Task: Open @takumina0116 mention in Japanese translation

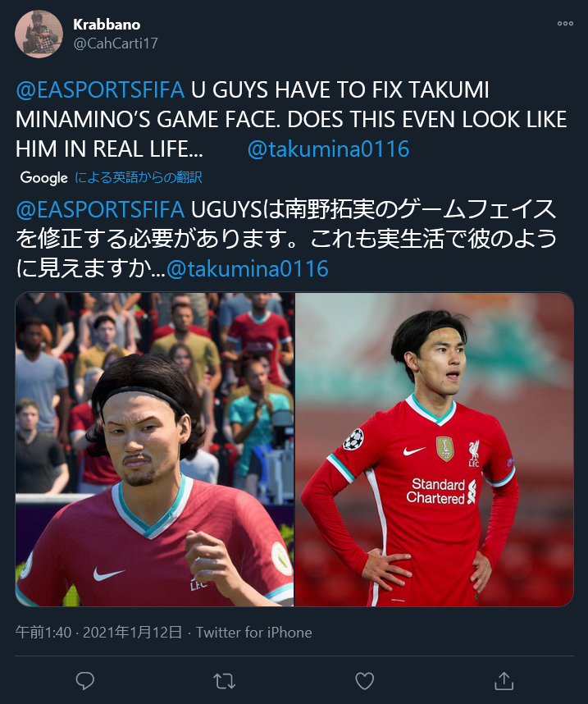Action: pos(248,269)
